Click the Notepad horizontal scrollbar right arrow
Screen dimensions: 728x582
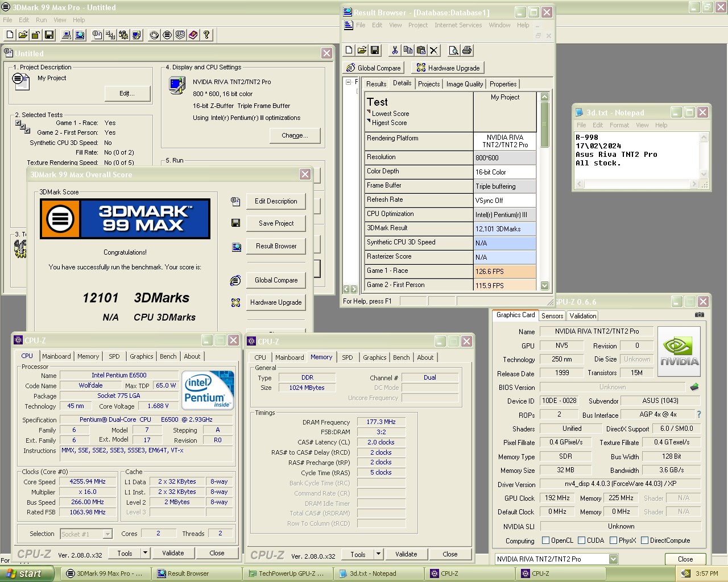tap(693, 184)
